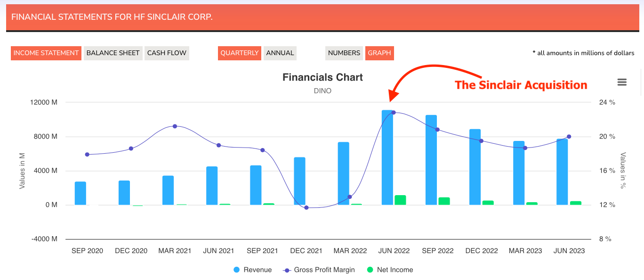Image resolution: width=644 pixels, height=280 pixels.
Task: Hide the Revenue series via legend
Action: coord(257,269)
